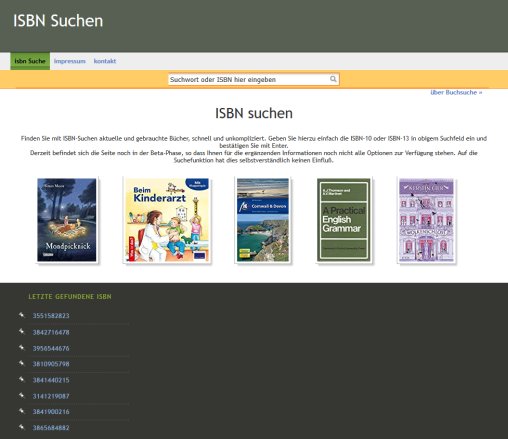Open ISBN link 3842716478
Viewport: 508px width, 439px height.
(51, 332)
